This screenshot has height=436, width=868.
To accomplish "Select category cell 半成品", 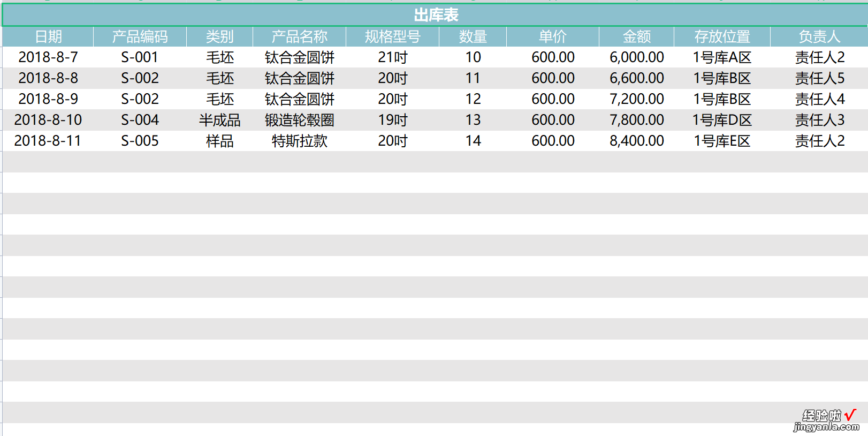I will (x=219, y=120).
